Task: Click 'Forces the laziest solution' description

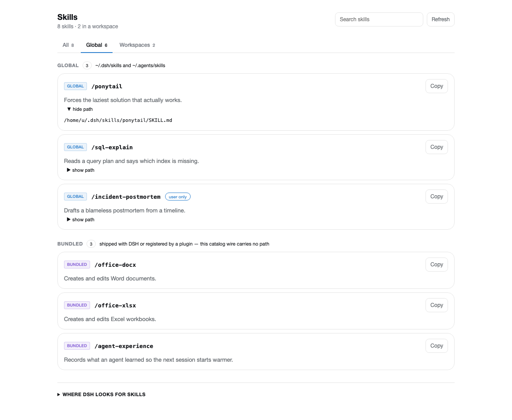Action: coord(123,100)
